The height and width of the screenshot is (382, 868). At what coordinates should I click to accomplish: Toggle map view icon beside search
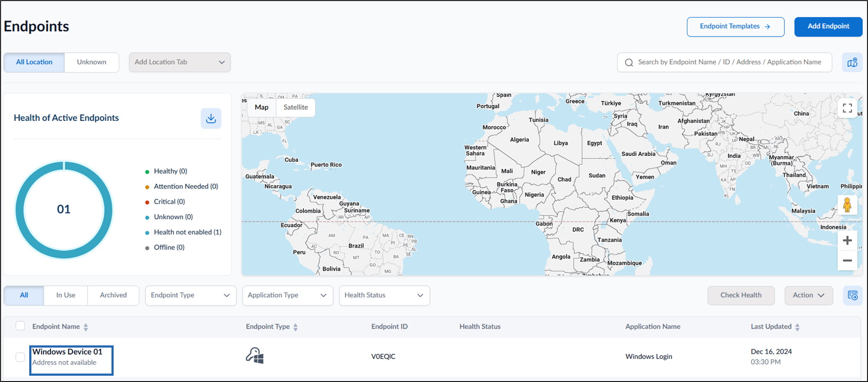pos(852,62)
